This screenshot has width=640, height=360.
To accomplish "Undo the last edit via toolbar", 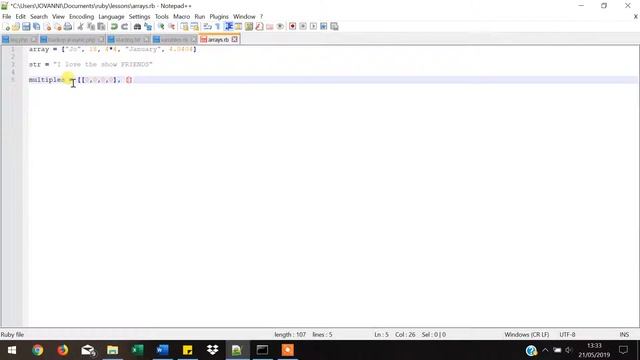I will coord(114,27).
